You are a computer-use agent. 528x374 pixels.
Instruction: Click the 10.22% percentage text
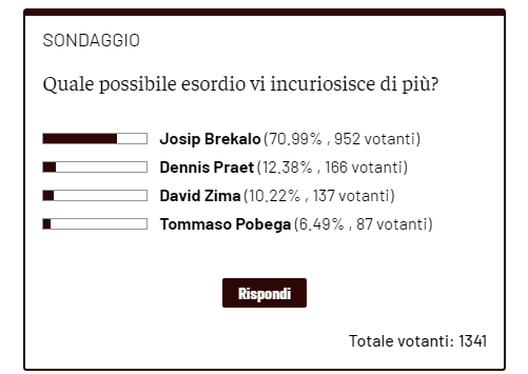274,196
